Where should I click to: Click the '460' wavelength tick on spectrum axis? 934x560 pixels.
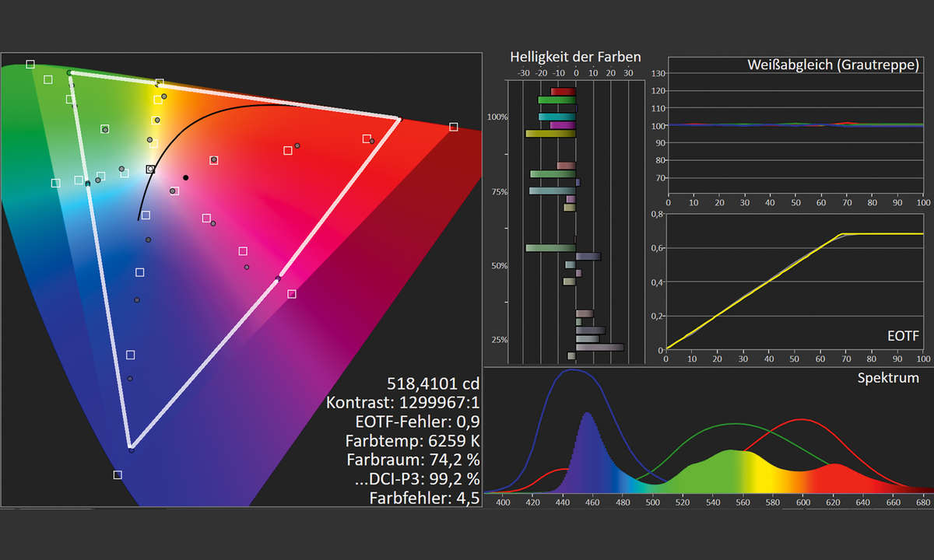point(592,502)
